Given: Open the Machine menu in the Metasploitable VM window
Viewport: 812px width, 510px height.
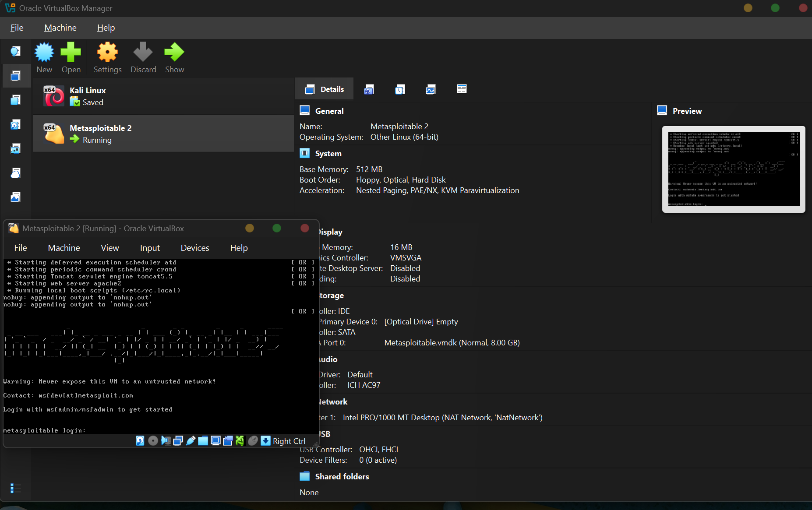Looking at the screenshot, I should [x=64, y=248].
